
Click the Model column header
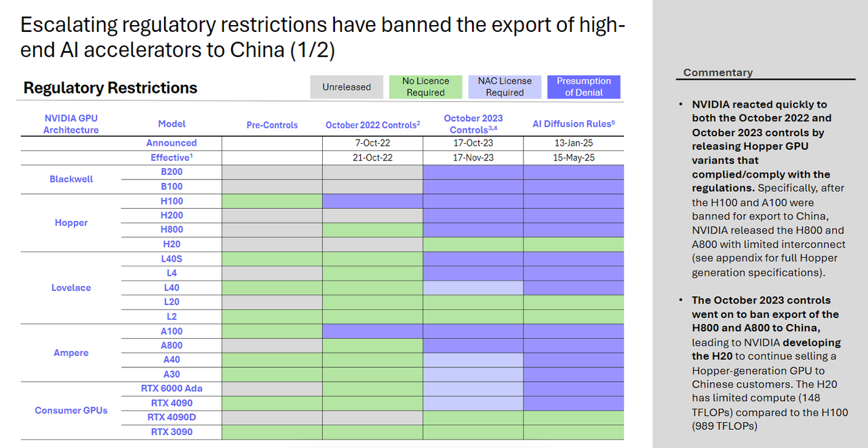pyautogui.click(x=172, y=124)
